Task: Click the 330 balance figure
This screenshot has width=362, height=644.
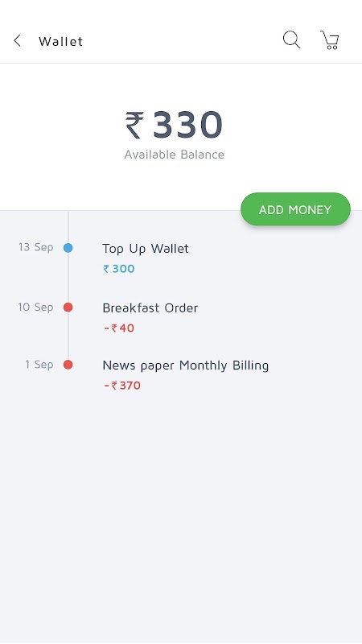Action: click(187, 125)
